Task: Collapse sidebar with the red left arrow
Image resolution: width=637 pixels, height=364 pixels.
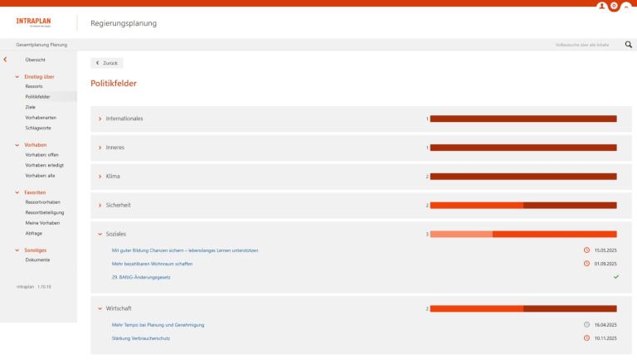Action: tap(6, 60)
